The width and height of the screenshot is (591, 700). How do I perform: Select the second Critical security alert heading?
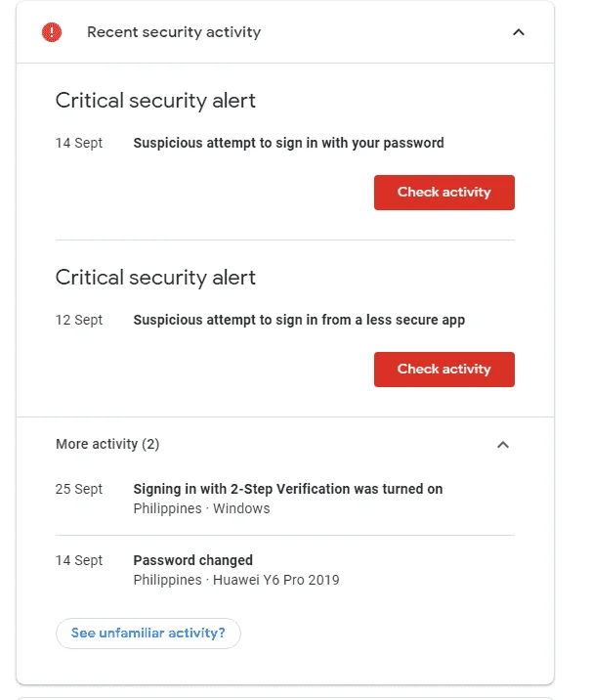click(x=155, y=278)
